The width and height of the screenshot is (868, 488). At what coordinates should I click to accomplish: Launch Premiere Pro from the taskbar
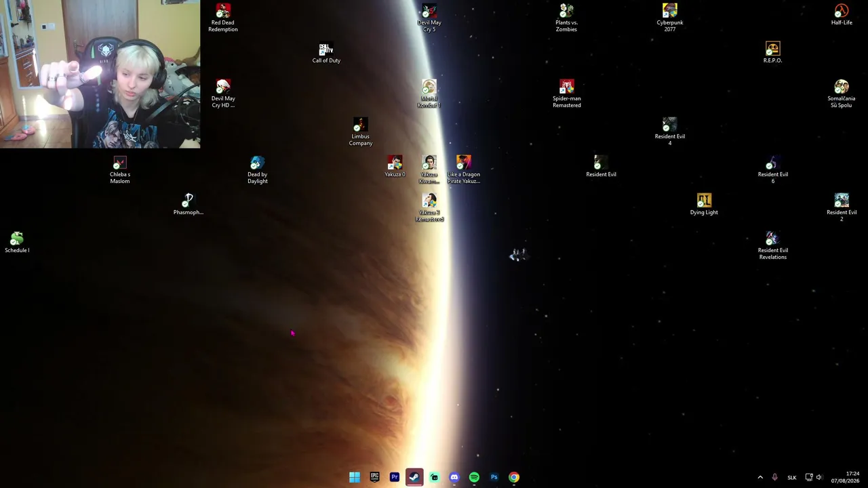point(395,477)
